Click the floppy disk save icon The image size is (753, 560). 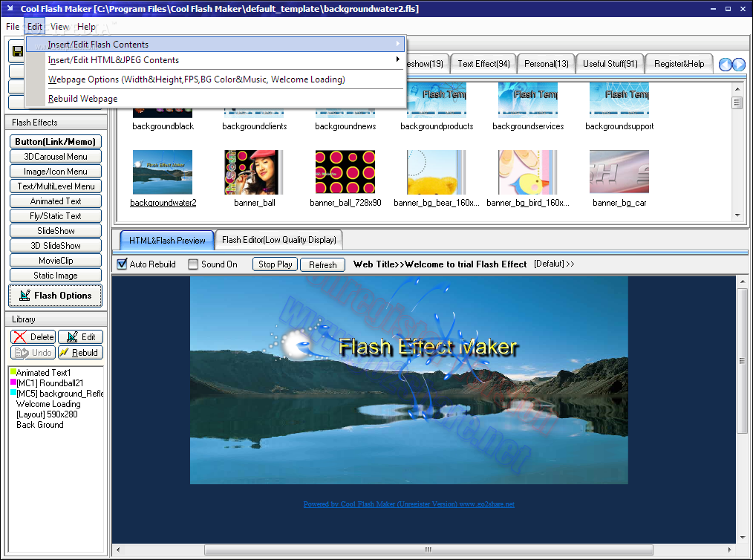point(18,51)
